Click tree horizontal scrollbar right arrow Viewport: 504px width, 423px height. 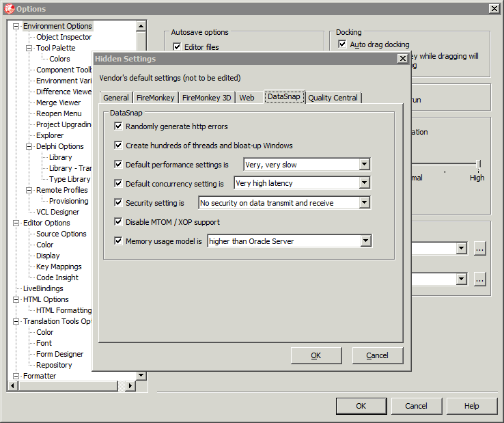(130, 385)
